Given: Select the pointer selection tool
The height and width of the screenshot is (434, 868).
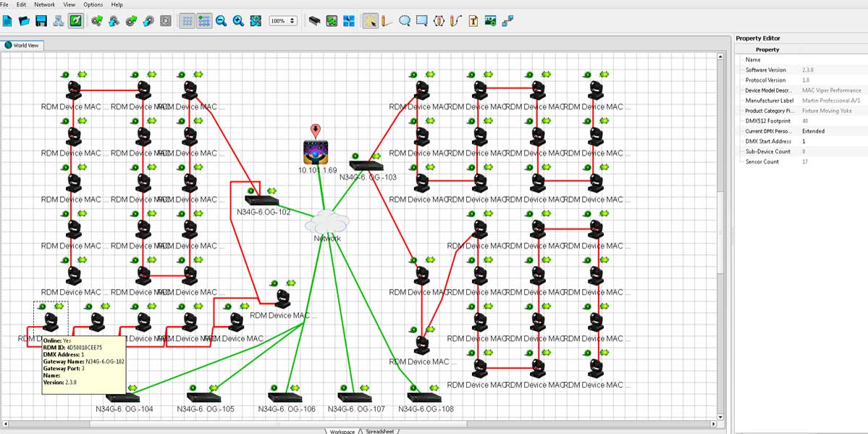Looking at the screenshot, I should pyautogui.click(x=370, y=21).
